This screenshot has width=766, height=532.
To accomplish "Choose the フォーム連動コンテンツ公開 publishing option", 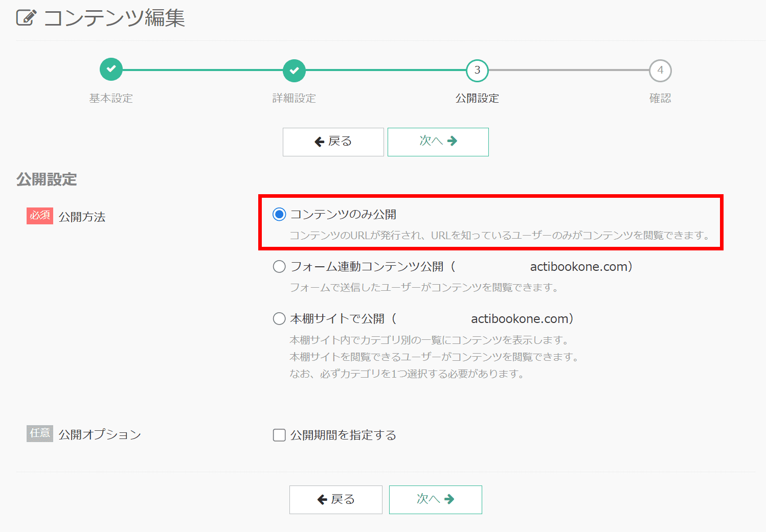I will [x=279, y=266].
